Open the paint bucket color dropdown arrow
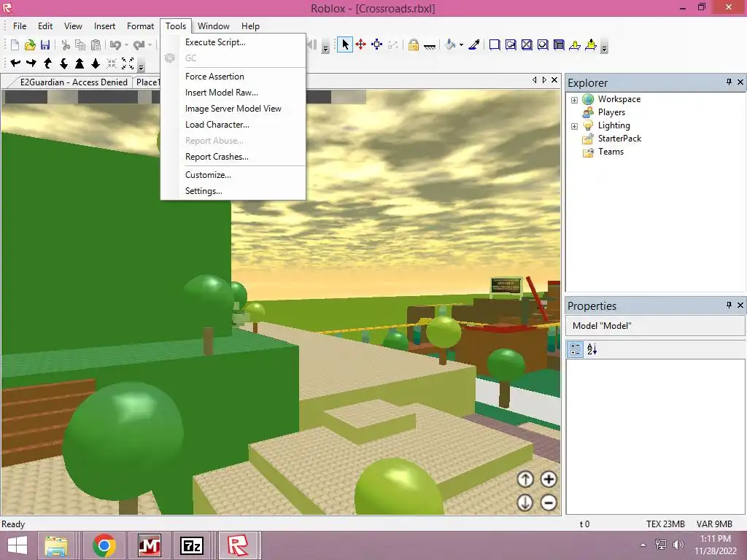The width and height of the screenshot is (747, 560). [461, 45]
